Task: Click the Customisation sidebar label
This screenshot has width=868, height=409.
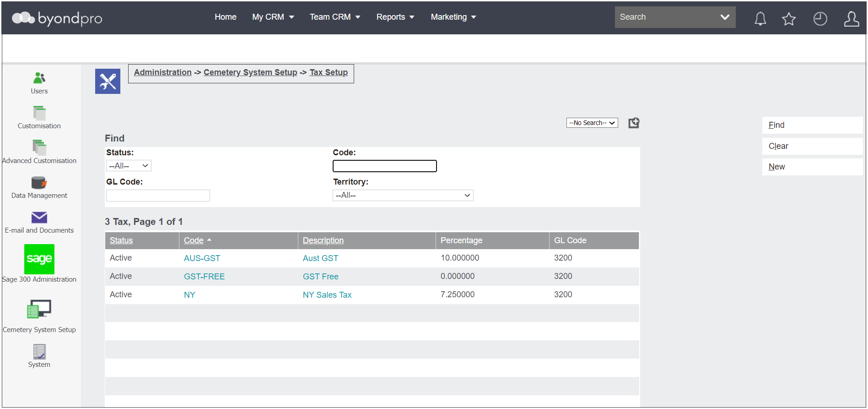Action: (39, 126)
